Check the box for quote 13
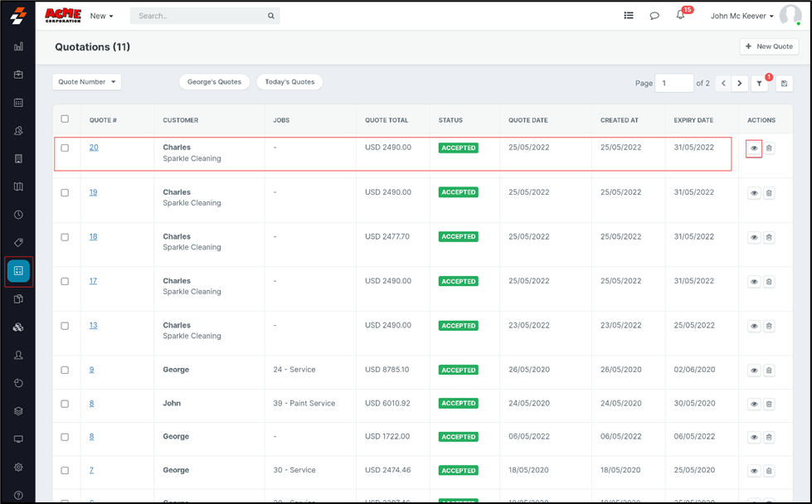Image resolution: width=812 pixels, height=504 pixels. [x=65, y=326]
